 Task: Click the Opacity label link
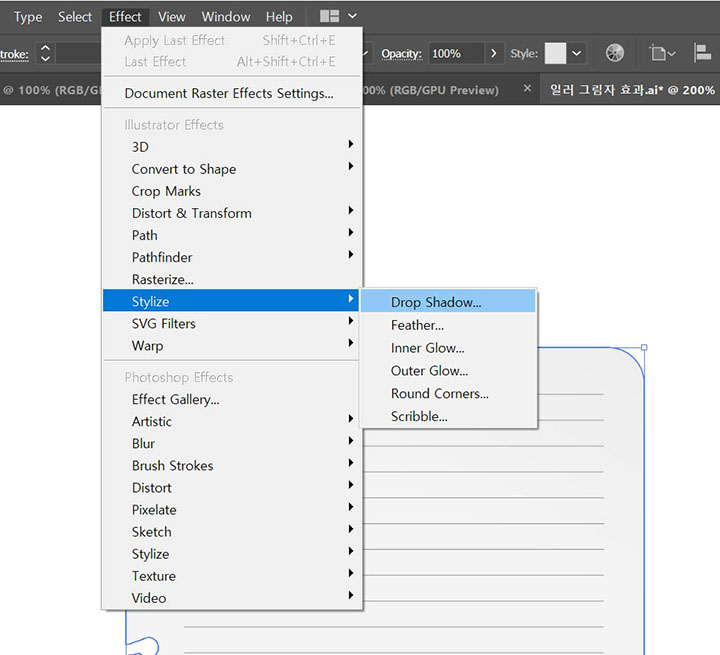point(401,54)
